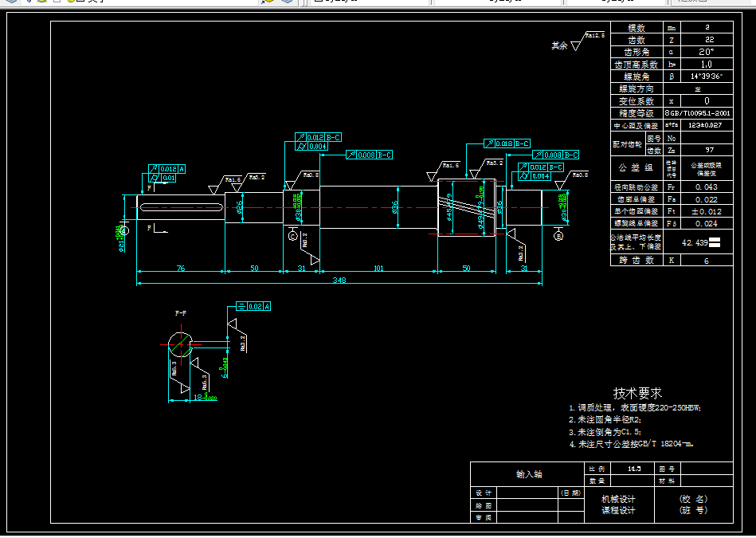Select note 4 GB/T 18204-m line
Screen dimensions: 756x538
click(632, 444)
